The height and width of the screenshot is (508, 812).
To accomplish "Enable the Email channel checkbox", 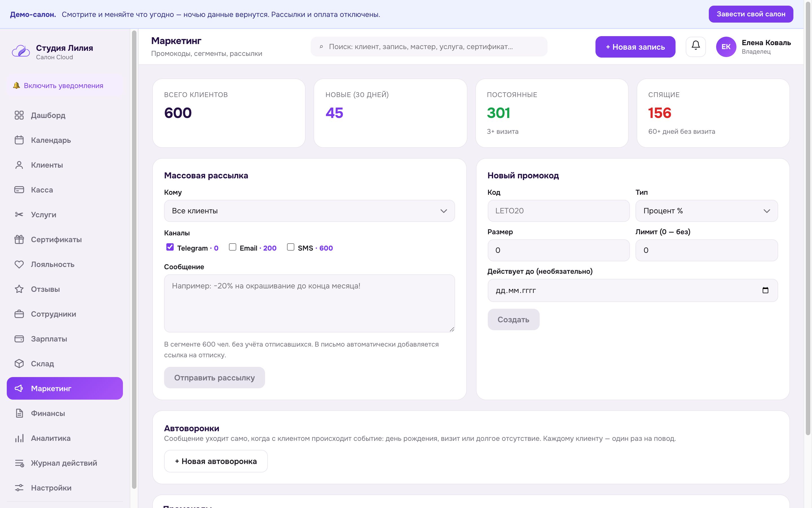I will [233, 247].
